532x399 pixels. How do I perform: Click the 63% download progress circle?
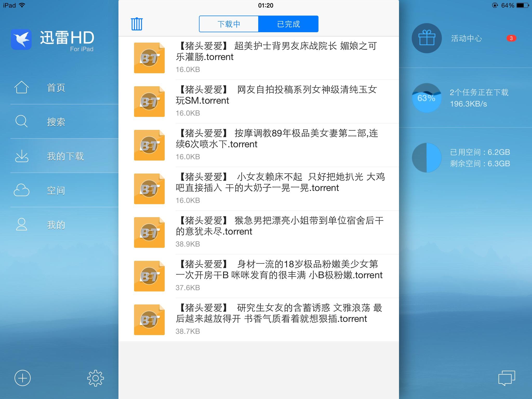click(427, 98)
